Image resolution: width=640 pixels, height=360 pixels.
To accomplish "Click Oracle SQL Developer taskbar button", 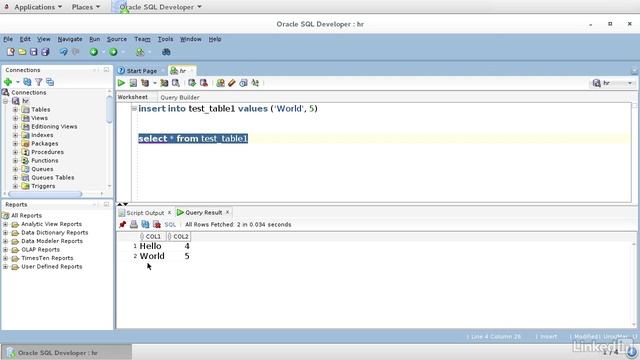I will 66,353.
